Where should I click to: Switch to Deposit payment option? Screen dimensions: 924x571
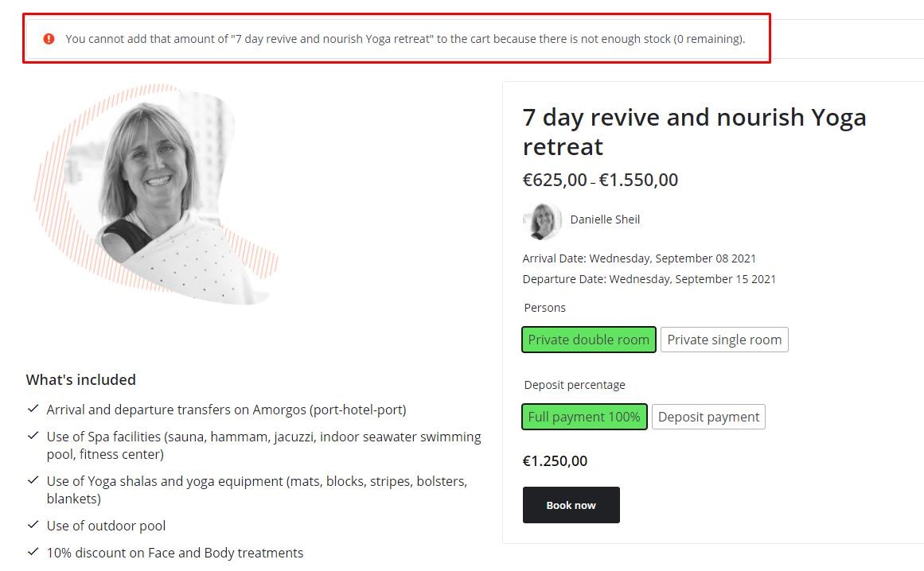(708, 417)
